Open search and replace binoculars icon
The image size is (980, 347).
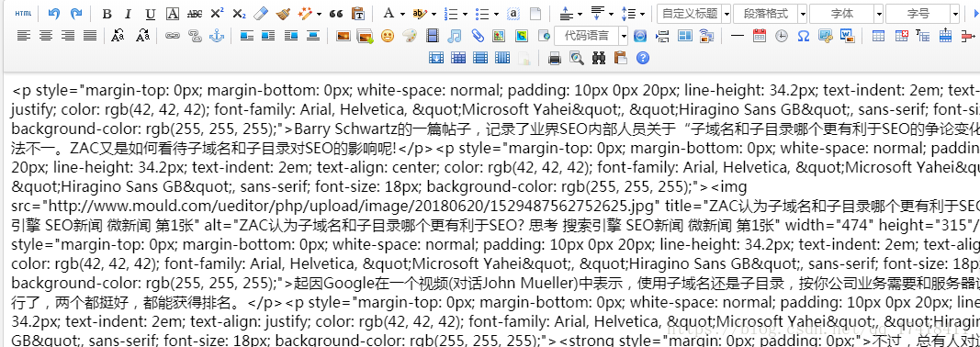tap(599, 58)
